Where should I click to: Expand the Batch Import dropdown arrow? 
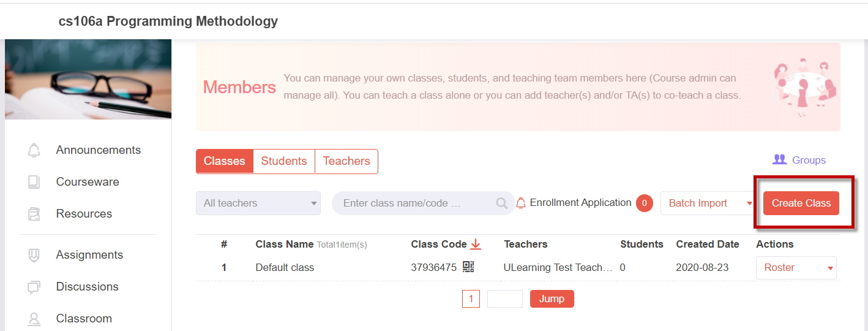749,204
